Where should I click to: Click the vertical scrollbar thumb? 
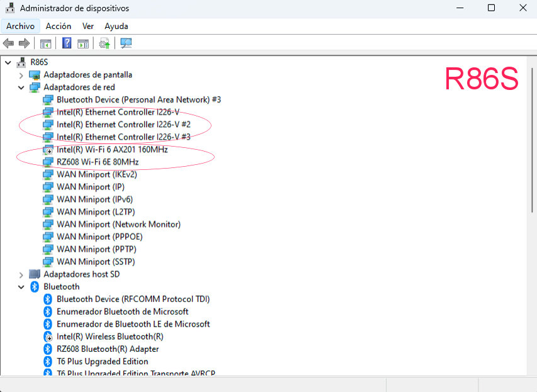tap(532, 140)
